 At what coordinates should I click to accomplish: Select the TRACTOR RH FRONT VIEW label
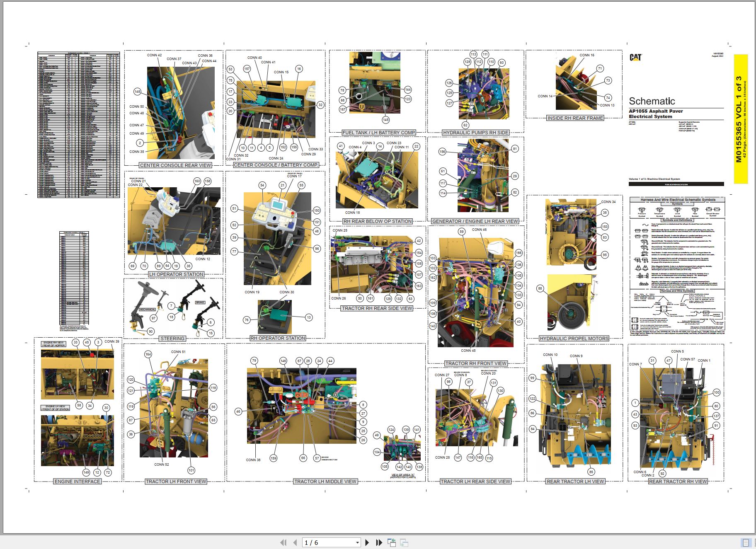tap(476, 363)
